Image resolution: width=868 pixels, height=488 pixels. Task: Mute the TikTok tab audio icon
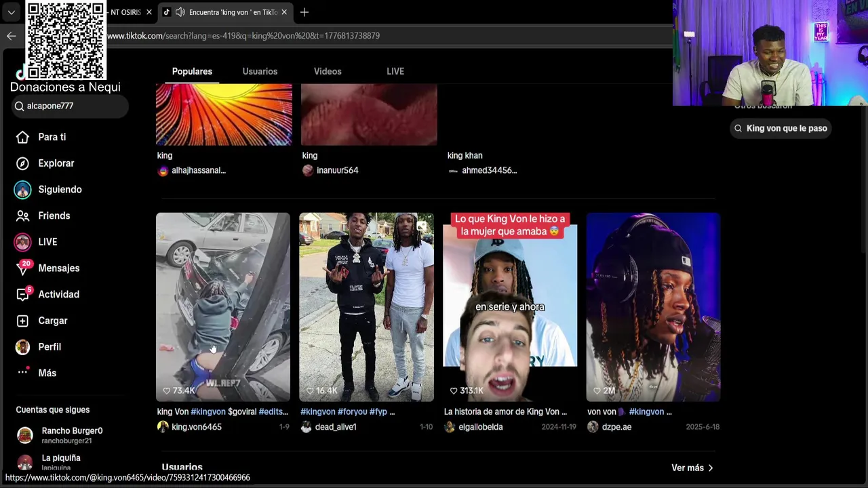(180, 12)
